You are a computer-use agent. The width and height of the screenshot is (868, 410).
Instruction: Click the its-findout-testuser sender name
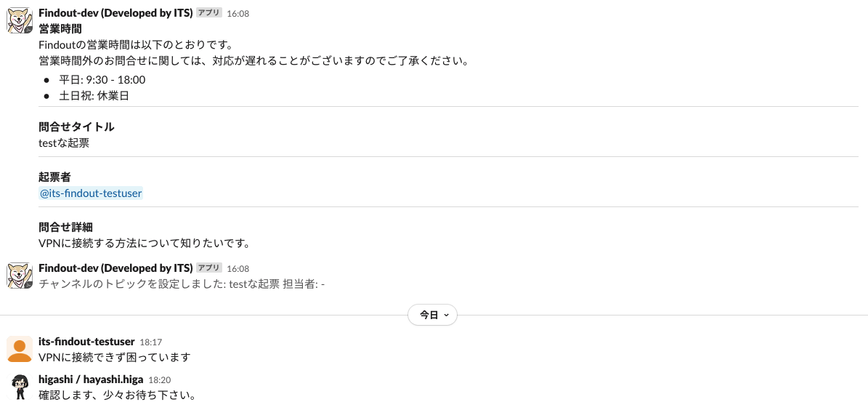click(x=86, y=341)
